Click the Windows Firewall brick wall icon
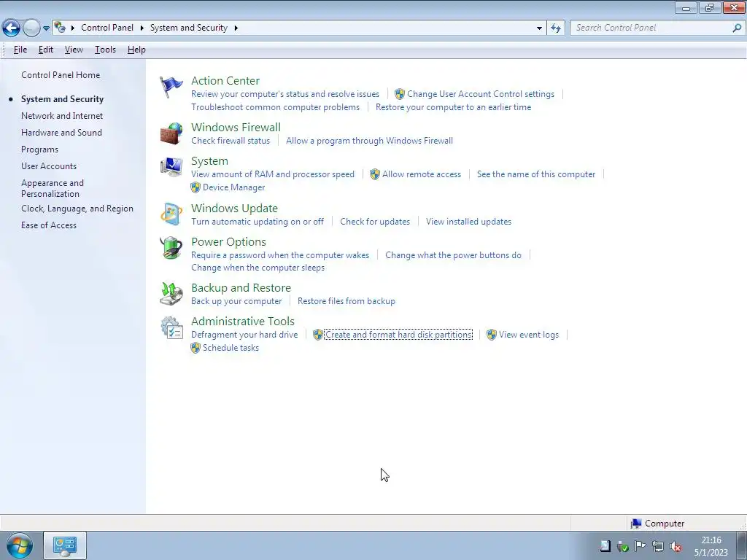The width and height of the screenshot is (747, 560). tap(171, 134)
